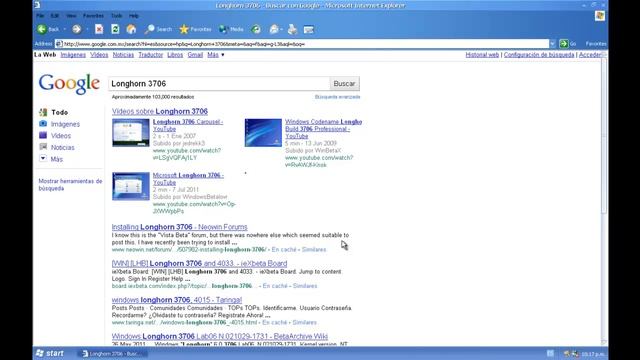Open Videos link in top navigation
The width and height of the screenshot is (640, 360).
[x=99, y=55]
